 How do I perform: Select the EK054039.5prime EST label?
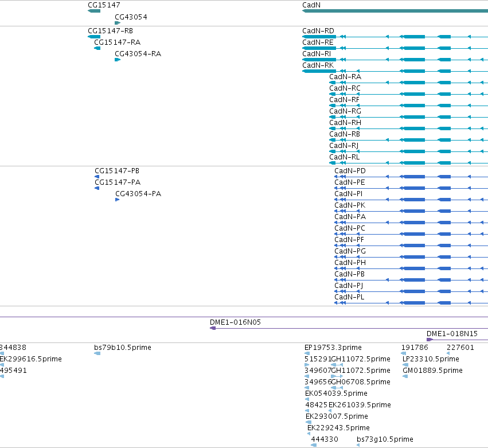pyautogui.click(x=336, y=394)
